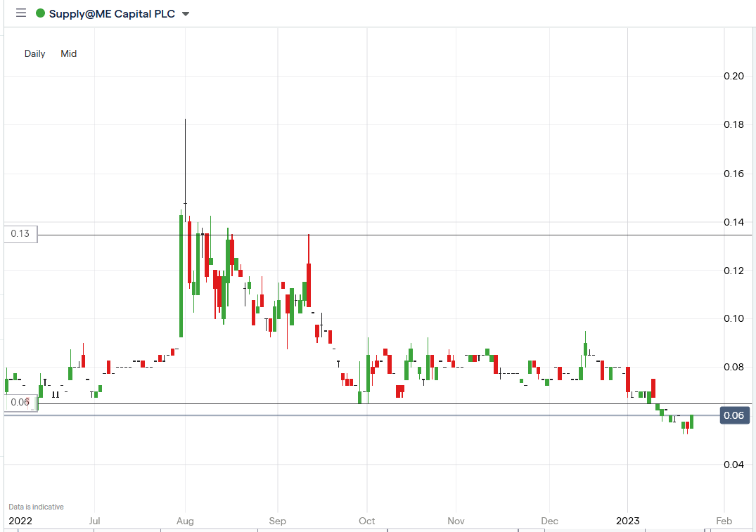Open the hamburger menu icon

20,13
